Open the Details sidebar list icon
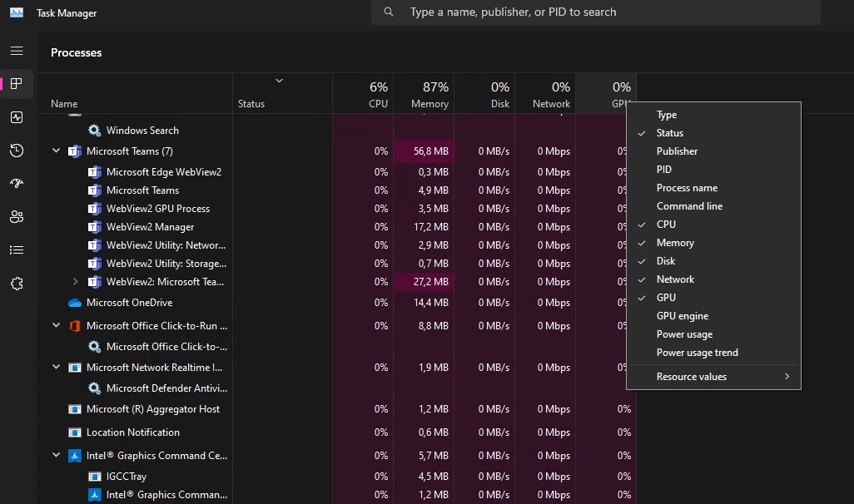Screen dimensions: 854x504 point(17,250)
